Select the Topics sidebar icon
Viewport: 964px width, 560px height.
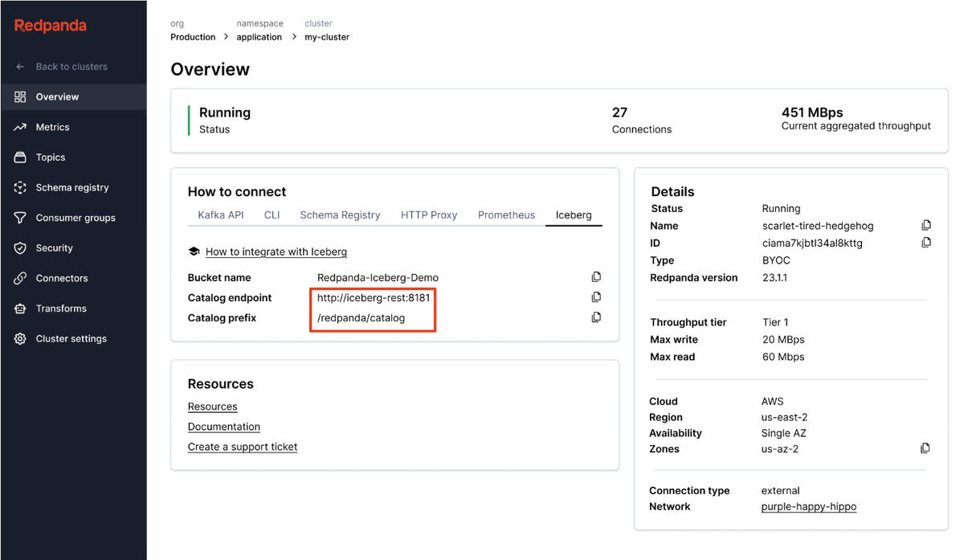52,157
